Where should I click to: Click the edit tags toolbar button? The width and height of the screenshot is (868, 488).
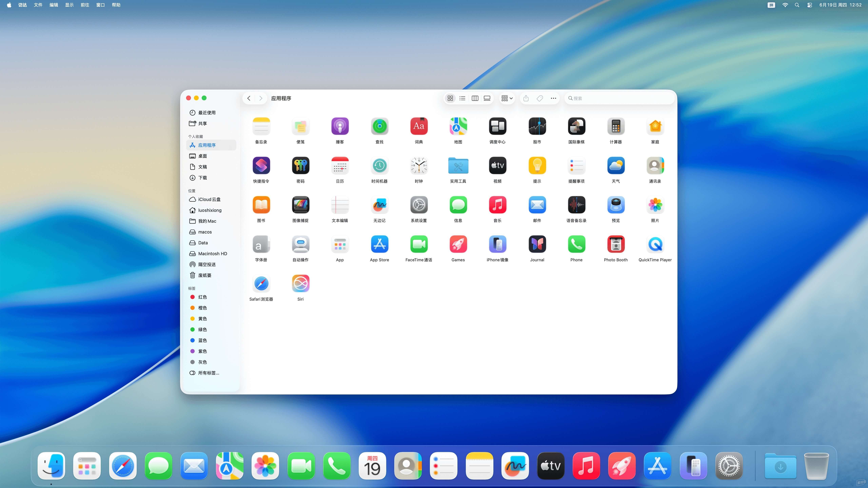(x=539, y=98)
